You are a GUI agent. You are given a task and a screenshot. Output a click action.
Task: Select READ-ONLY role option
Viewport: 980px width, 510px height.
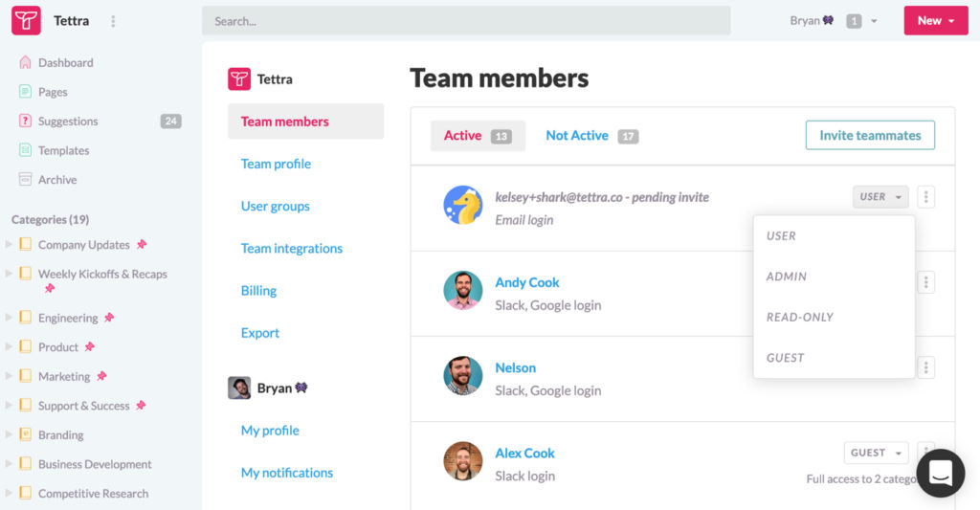[x=800, y=318]
